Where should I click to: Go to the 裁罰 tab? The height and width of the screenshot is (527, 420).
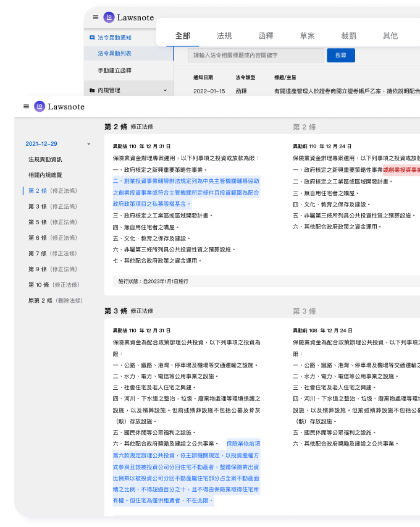pos(348,36)
